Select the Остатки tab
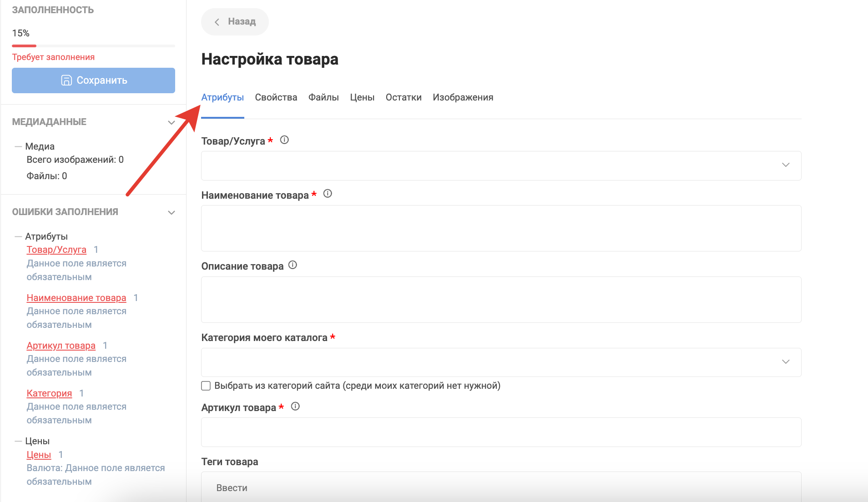Viewport: 868px width, 502px height. (404, 97)
